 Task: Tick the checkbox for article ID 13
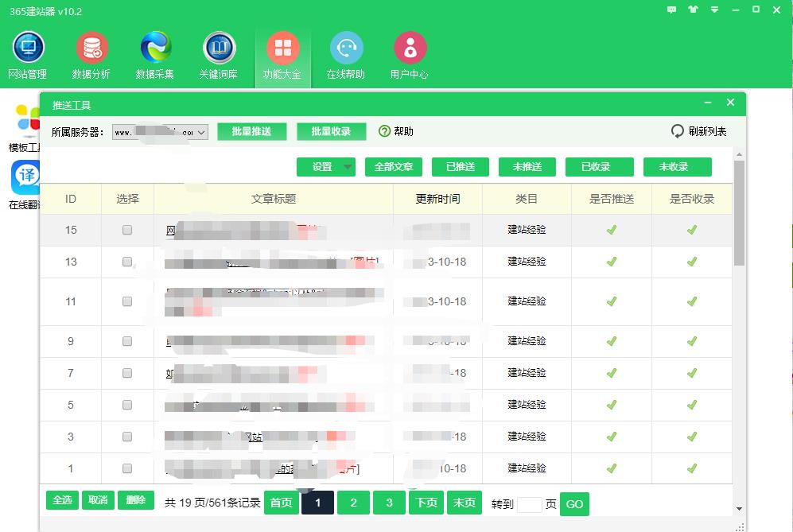127,262
